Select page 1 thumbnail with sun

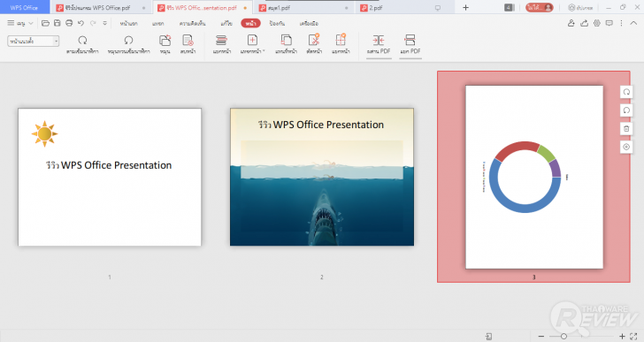110,177
